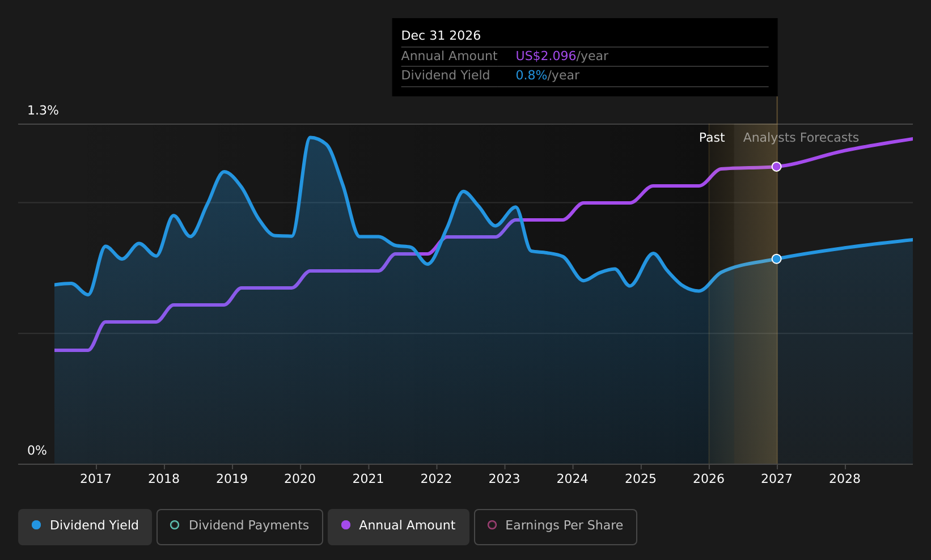Click the 2018 x-axis label

point(164,479)
